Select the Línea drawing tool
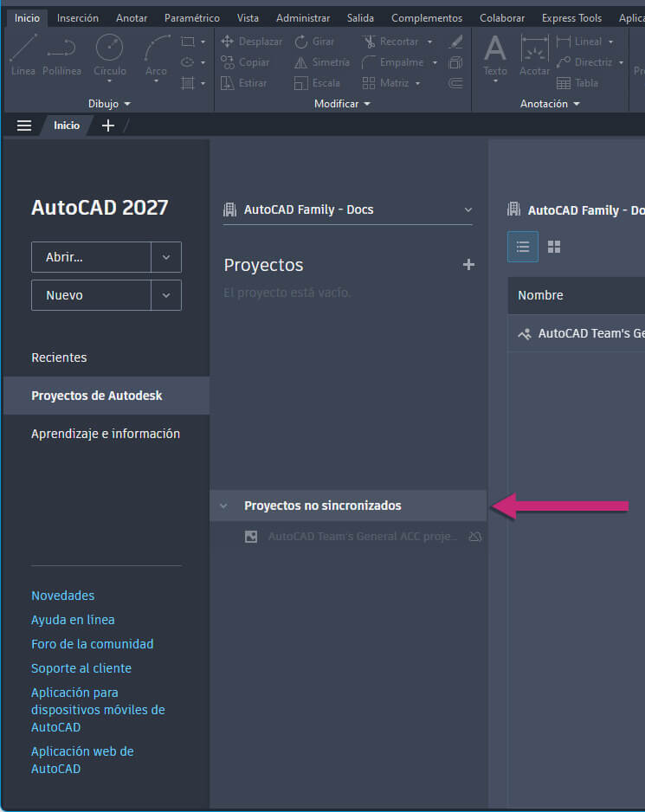Image resolution: width=645 pixels, height=812 pixels. pos(23,55)
